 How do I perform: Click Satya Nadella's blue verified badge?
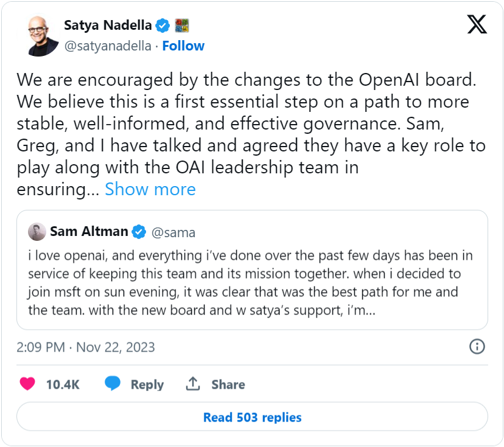(163, 26)
